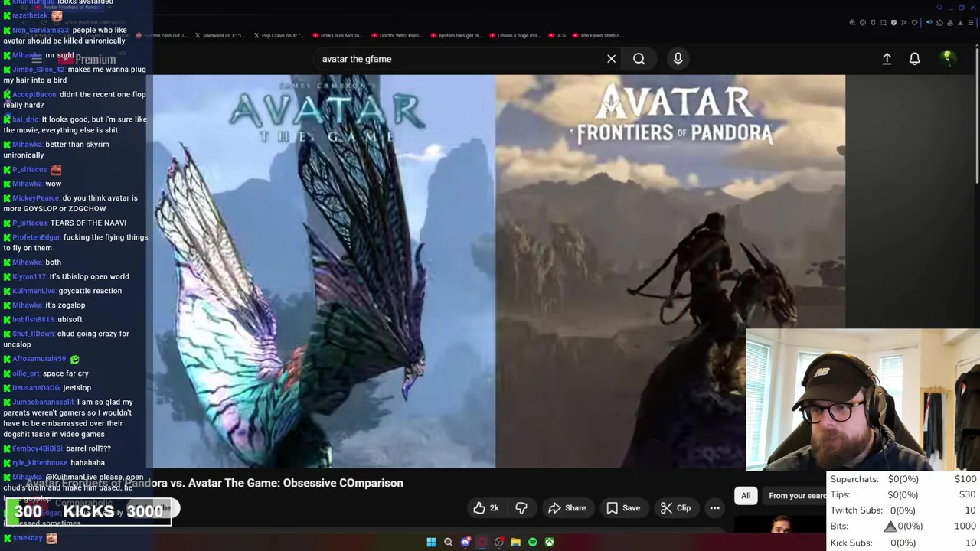
Task: Clear the YouTube search box text
Action: click(611, 59)
